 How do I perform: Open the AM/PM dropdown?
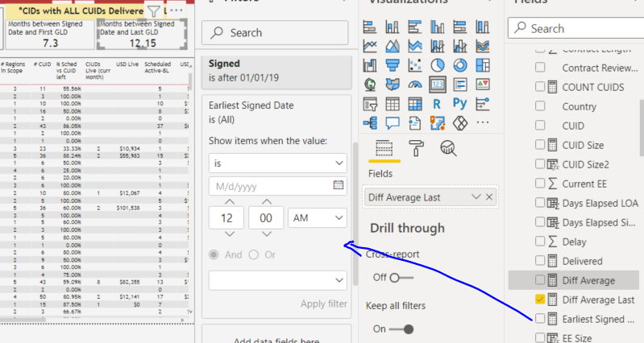[318, 218]
